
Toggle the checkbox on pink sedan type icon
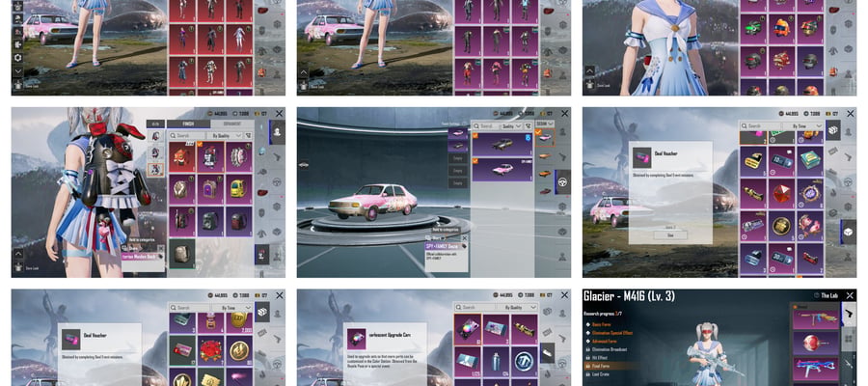[x=538, y=131]
